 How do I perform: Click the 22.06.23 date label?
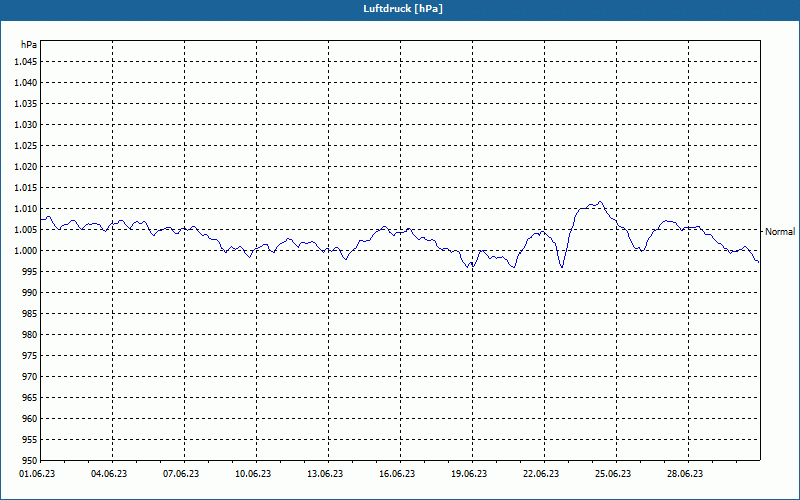[540, 474]
